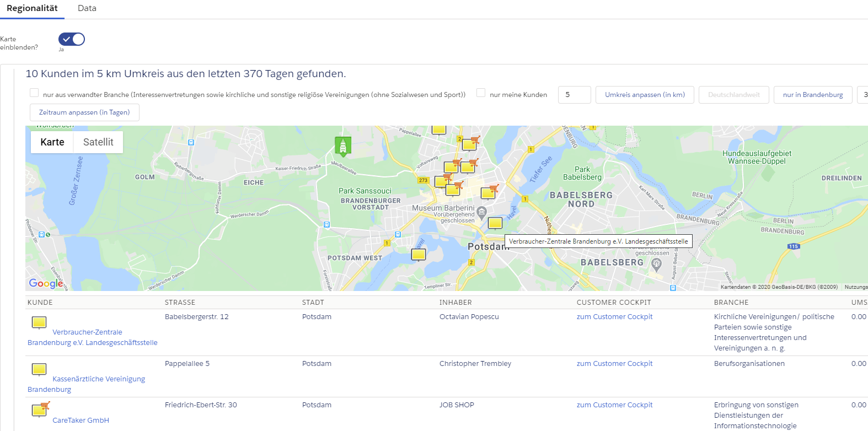
Task: Click the Deutschlandweit button
Action: 734,95
